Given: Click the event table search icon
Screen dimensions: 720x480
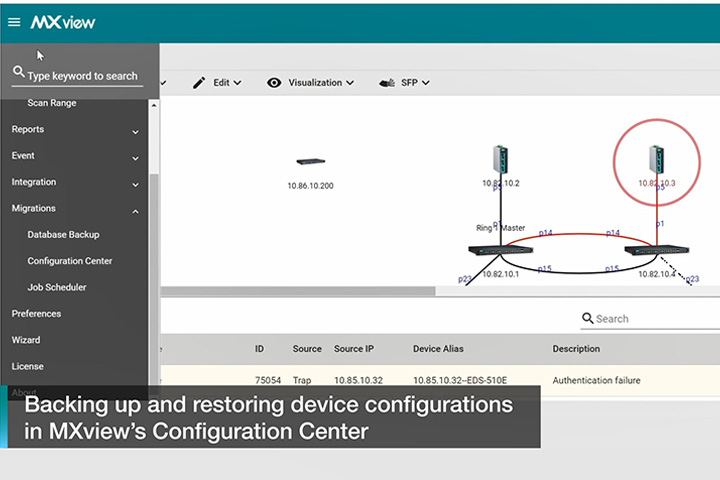Looking at the screenshot, I should click(588, 318).
